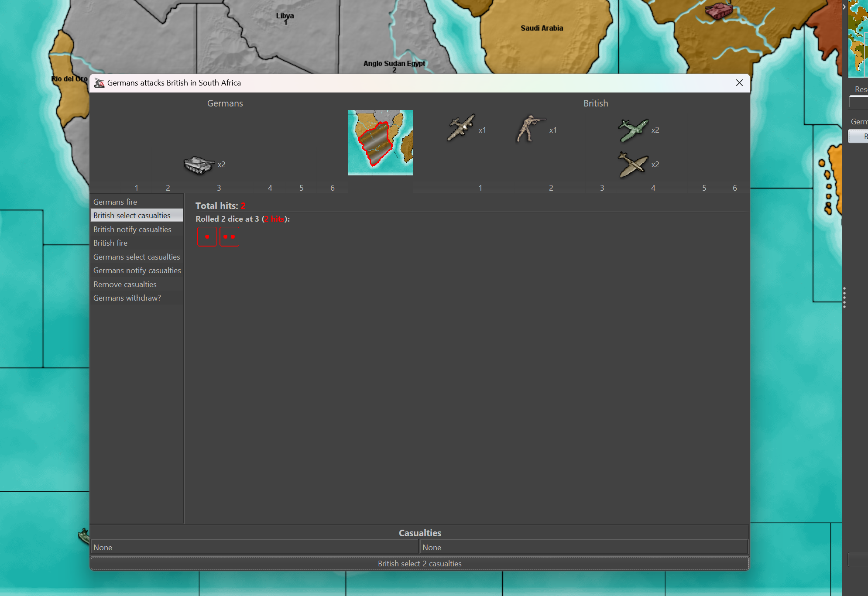Click the second die showing two pips

pos(229,236)
